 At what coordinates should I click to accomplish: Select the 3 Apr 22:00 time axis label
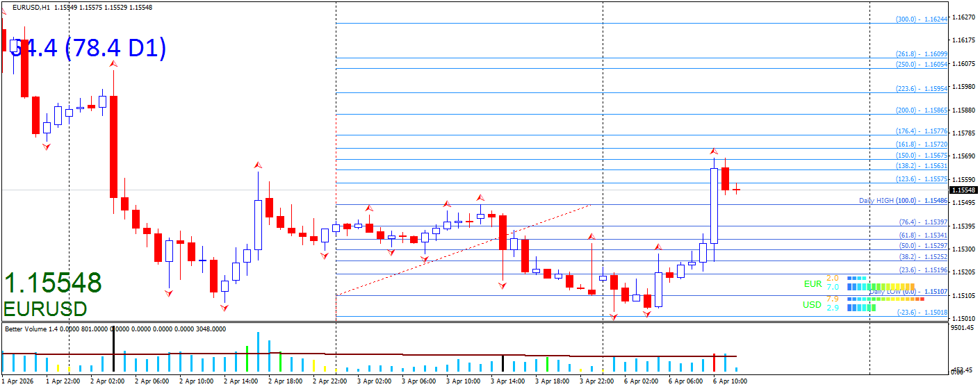click(596, 381)
